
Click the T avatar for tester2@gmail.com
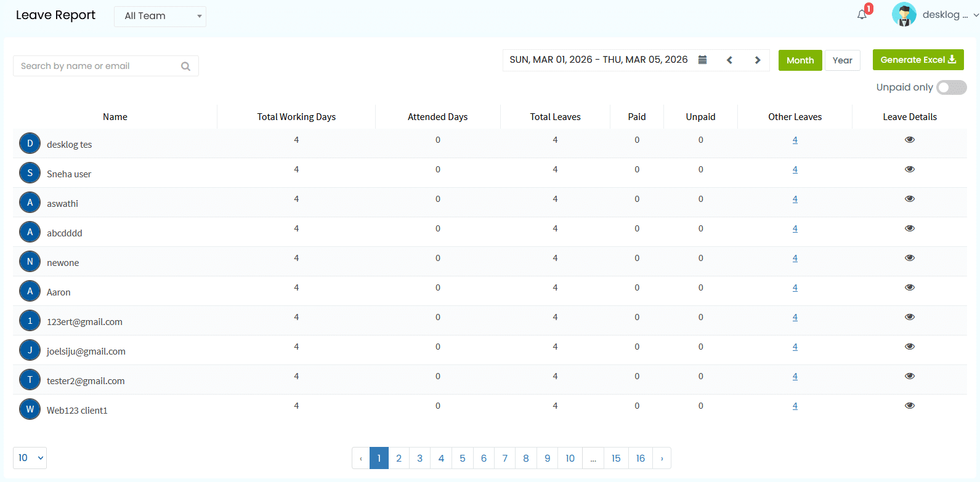click(30, 380)
